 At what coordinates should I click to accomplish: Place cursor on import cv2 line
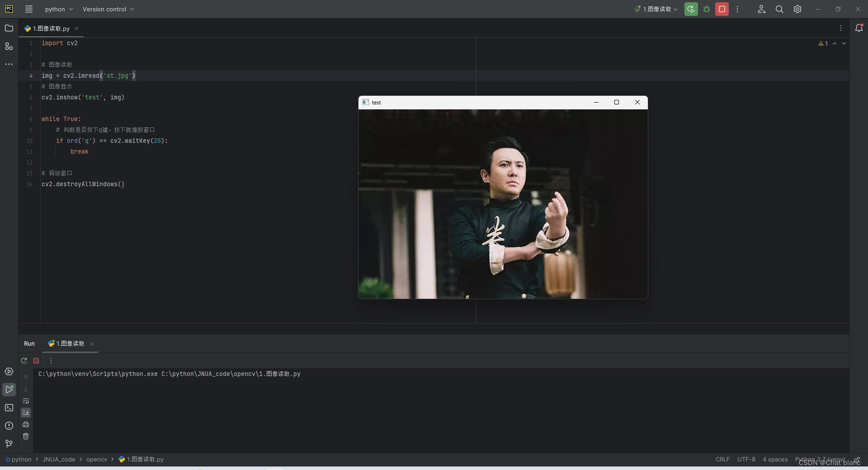(x=60, y=43)
